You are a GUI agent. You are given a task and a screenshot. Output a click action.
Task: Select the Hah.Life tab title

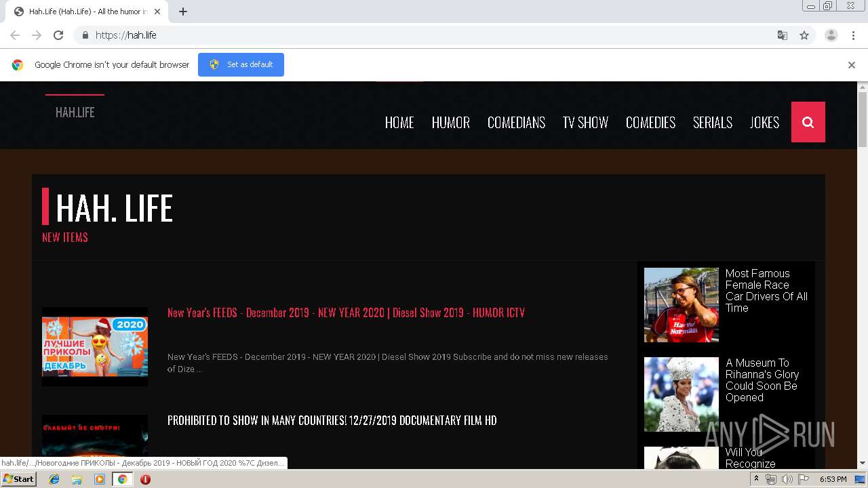(88, 12)
